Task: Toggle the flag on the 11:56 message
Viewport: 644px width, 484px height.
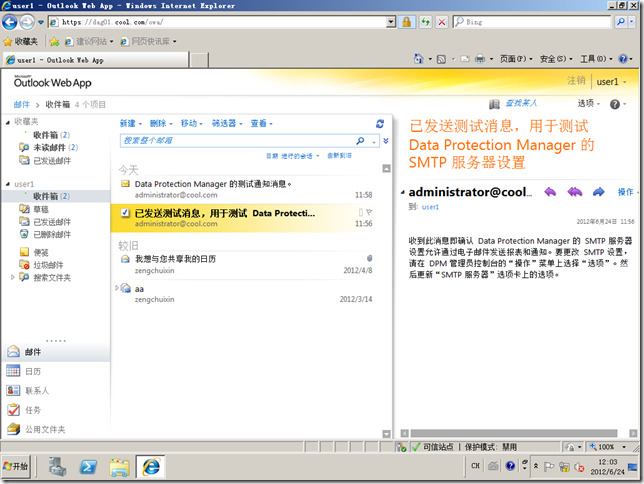Action: click(369, 212)
